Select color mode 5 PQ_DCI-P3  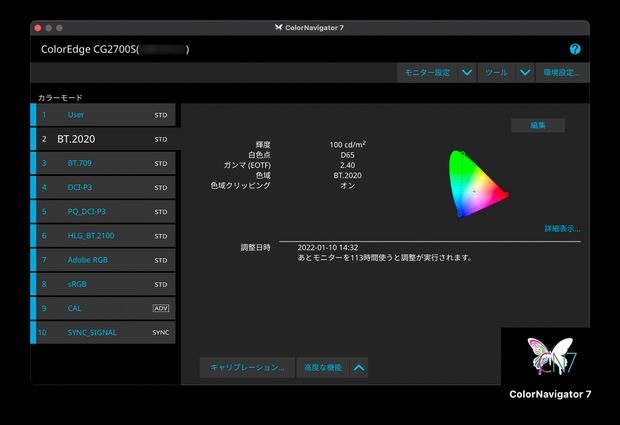pyautogui.click(x=103, y=212)
